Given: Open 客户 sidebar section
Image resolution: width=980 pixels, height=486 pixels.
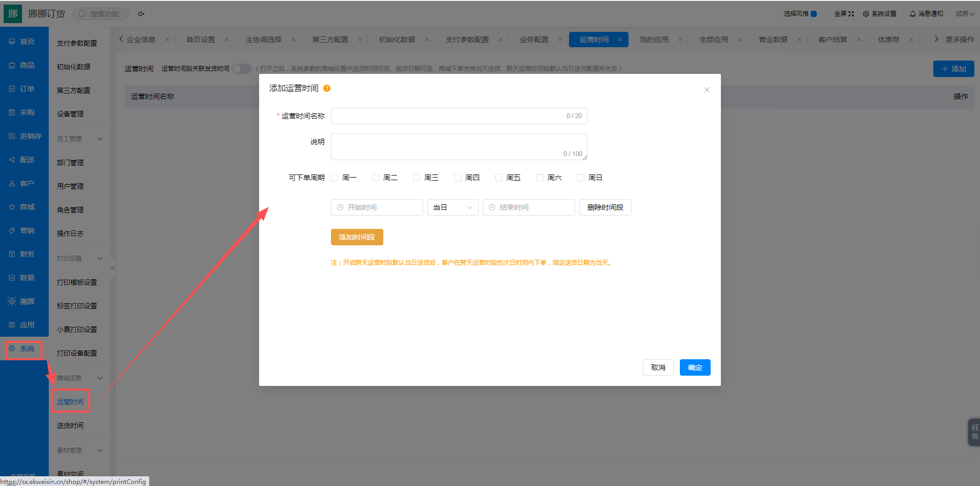Looking at the screenshot, I should click(x=22, y=183).
